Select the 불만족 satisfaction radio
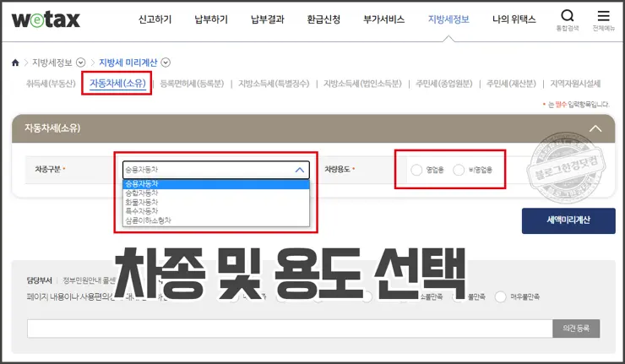The width and height of the screenshot is (625, 364). pos(459,297)
